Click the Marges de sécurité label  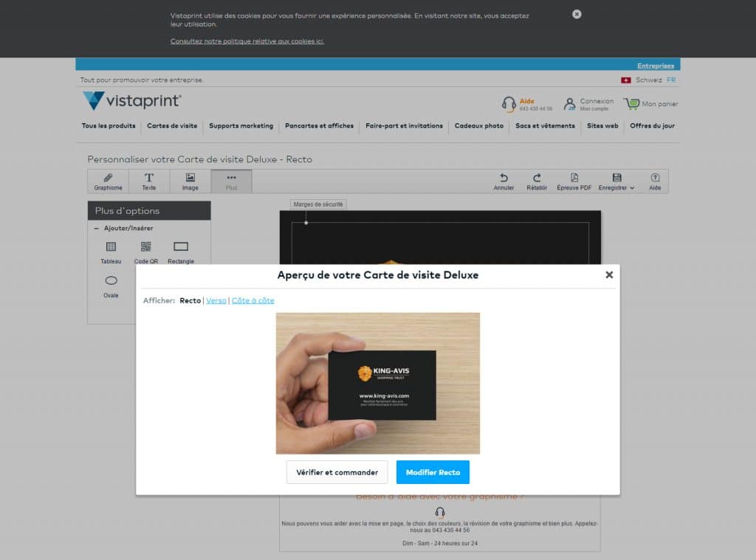tap(318, 204)
